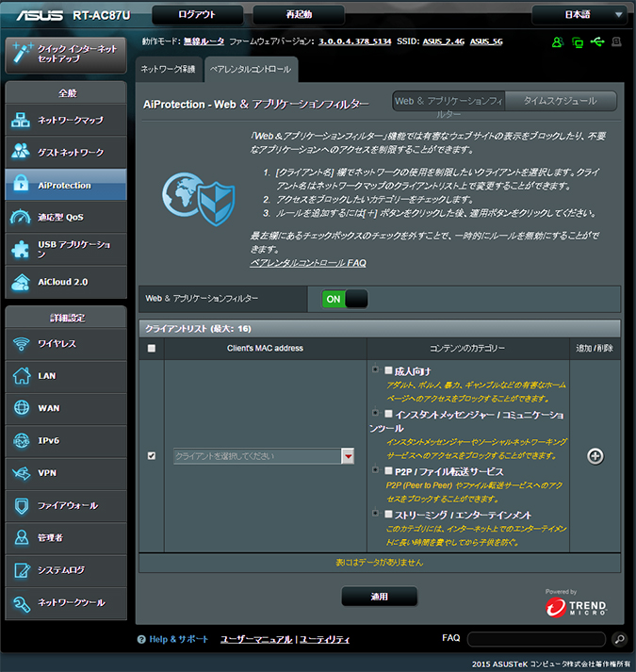Click 再起動 reboot button
The height and width of the screenshot is (672, 636).
pyautogui.click(x=299, y=15)
